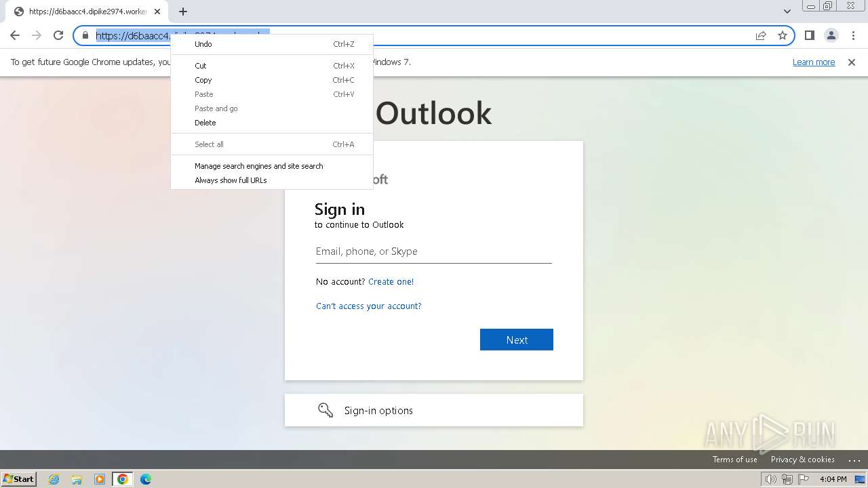The width and height of the screenshot is (868, 488).
Task: Select Always show full URLs
Action: pos(272,180)
